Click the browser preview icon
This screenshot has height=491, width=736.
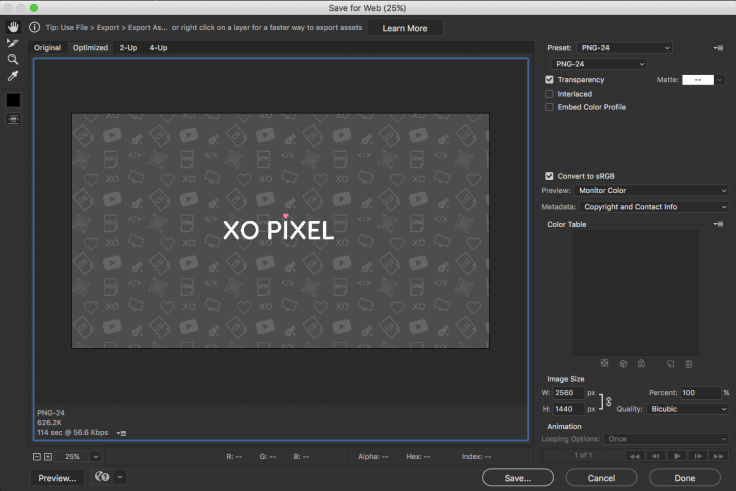[x=102, y=477]
